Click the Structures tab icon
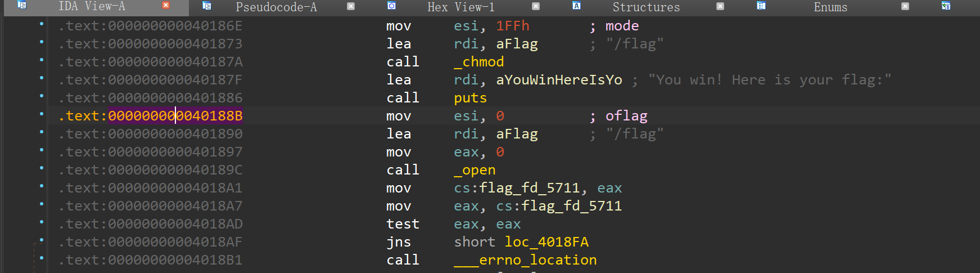The height and width of the screenshot is (273, 980). click(576, 6)
